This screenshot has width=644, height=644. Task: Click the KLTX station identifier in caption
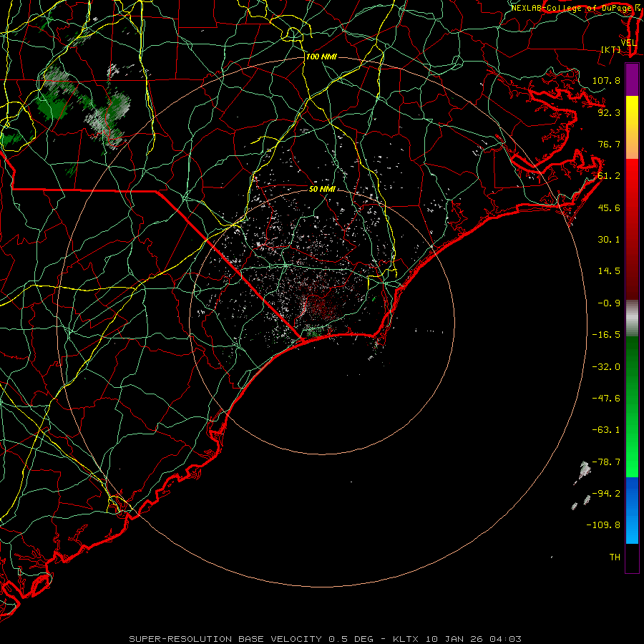[x=406, y=639]
